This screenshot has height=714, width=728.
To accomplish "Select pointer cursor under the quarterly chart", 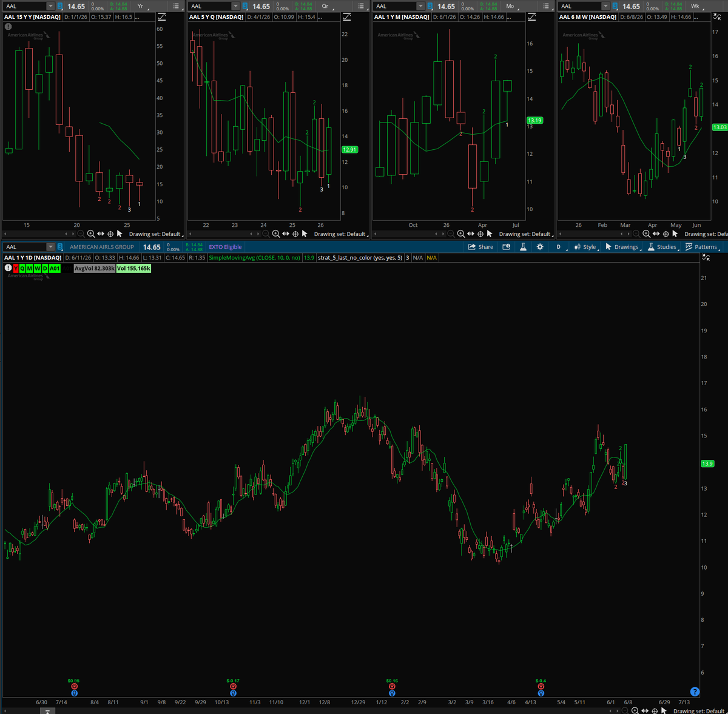I will 305,234.
